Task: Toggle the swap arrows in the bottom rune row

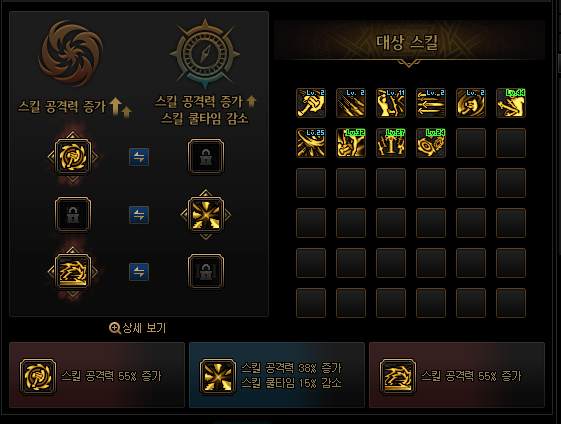Action: click(139, 272)
